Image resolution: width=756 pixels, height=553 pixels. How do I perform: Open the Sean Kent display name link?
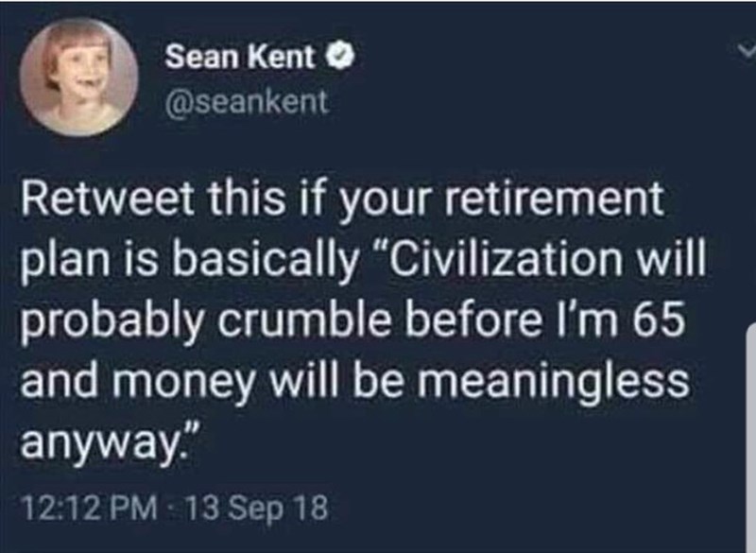tap(240, 58)
